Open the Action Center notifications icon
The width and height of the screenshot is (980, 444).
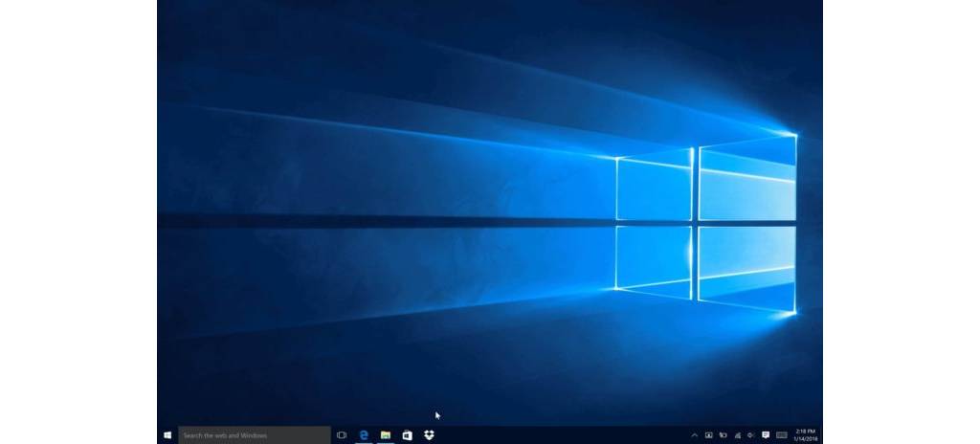pos(766,435)
